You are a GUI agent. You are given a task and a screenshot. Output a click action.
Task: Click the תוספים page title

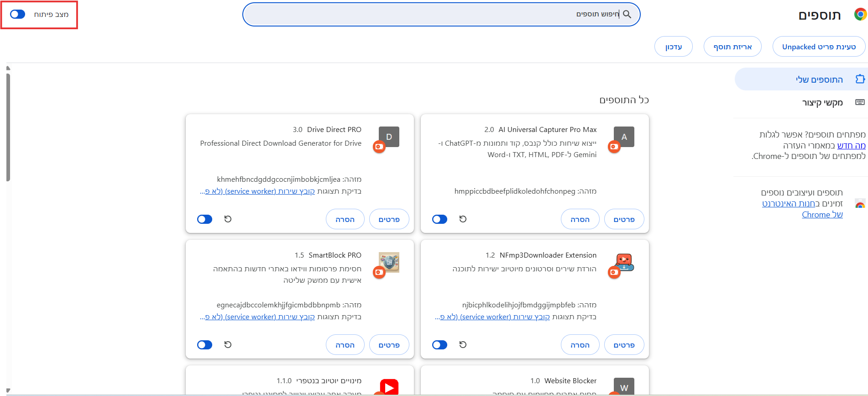(x=820, y=15)
